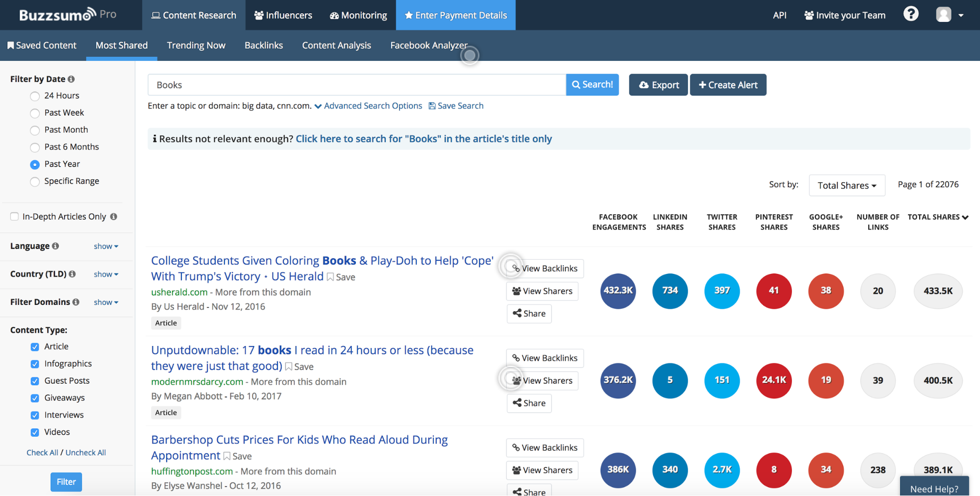Click total shares bubble 433.5K
Viewport: 980px width, 496px height.
[938, 291]
